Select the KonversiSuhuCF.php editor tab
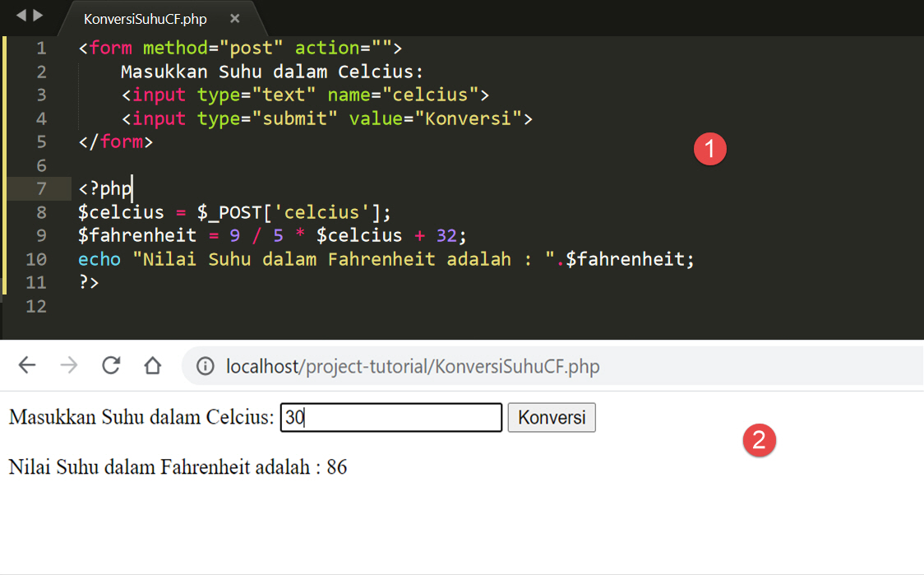The image size is (924, 575). (145, 19)
